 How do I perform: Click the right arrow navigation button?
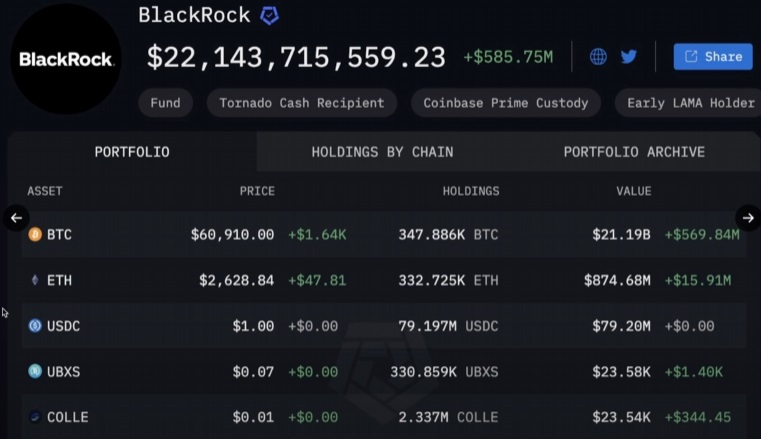click(748, 218)
